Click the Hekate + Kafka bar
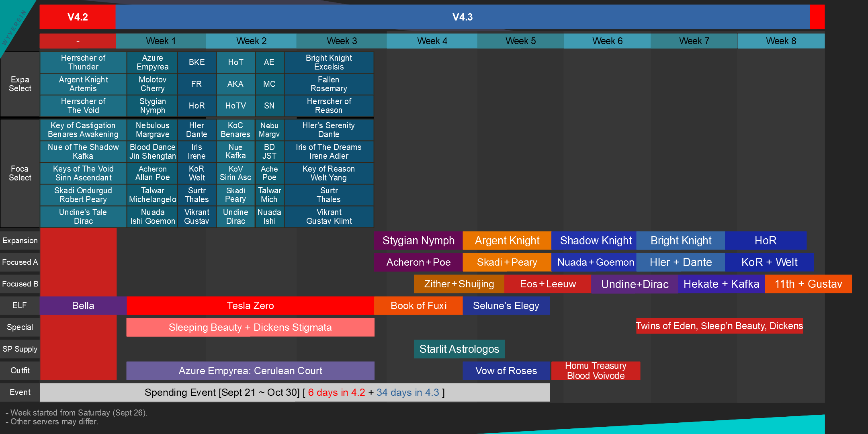The height and width of the screenshot is (434, 868). coord(721,284)
